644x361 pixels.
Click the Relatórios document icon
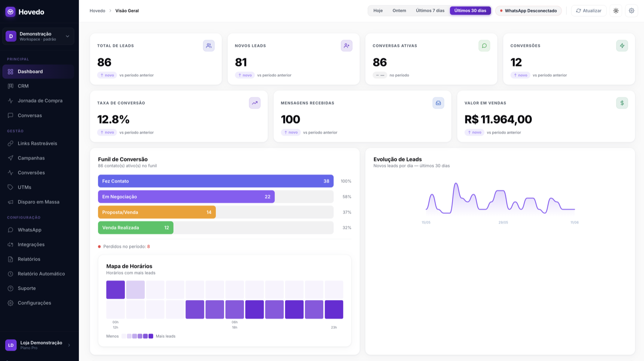click(x=10, y=259)
